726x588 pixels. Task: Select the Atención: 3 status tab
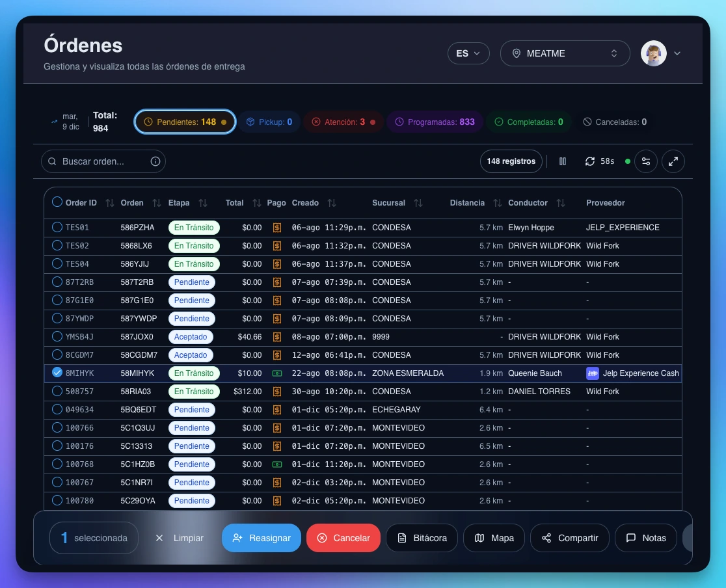343,122
